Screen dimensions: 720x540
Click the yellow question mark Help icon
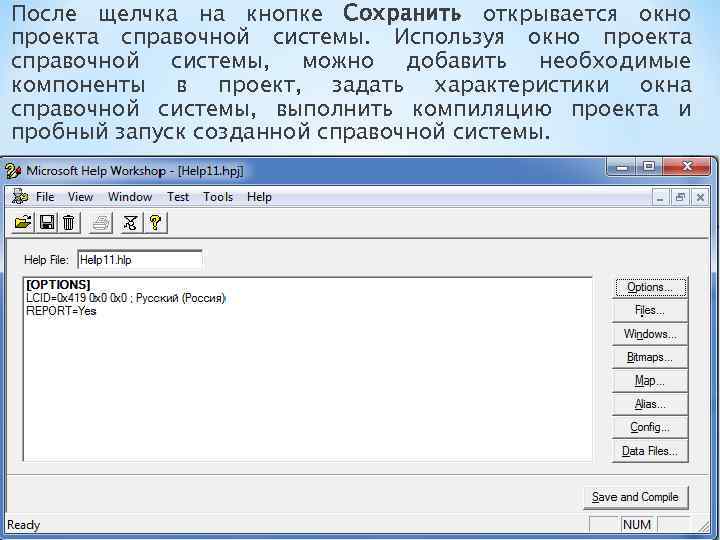155,223
